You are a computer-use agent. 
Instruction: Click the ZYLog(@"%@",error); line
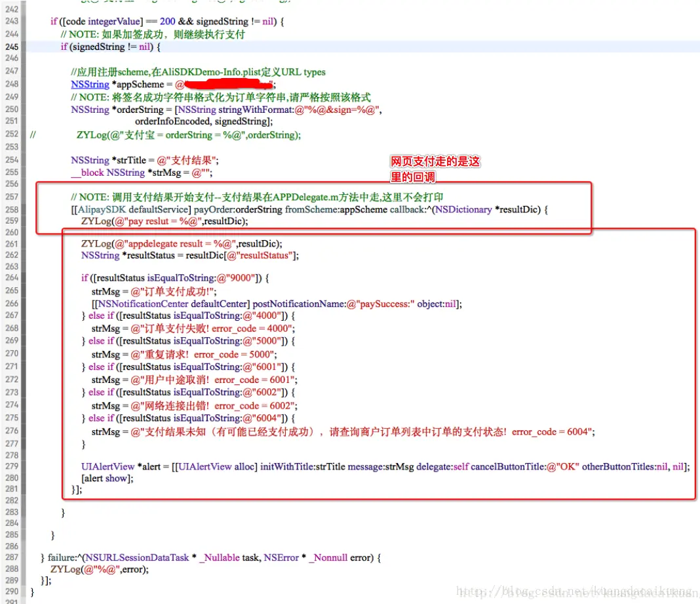[99, 570]
